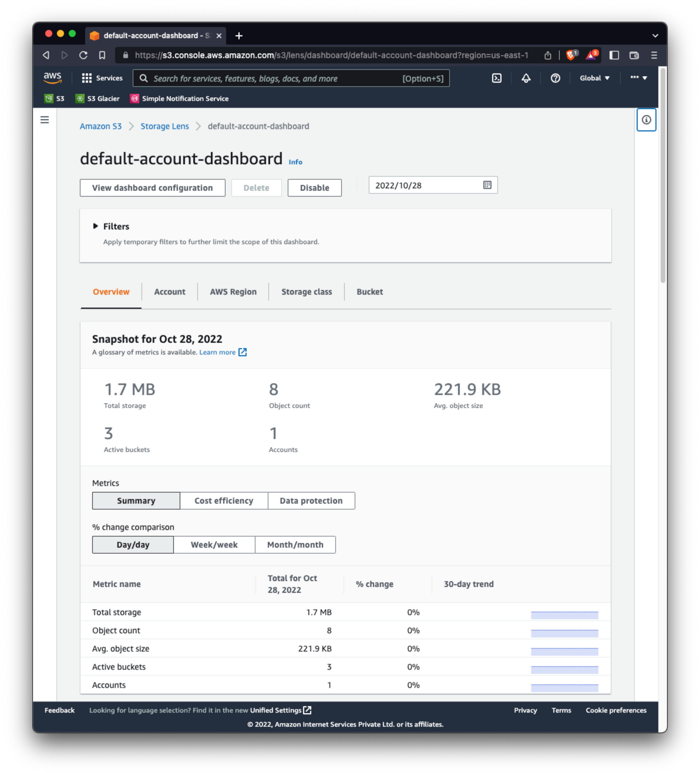The width and height of the screenshot is (700, 776).
Task: Open the Storage Lens breadcrumb link
Action: (x=164, y=126)
